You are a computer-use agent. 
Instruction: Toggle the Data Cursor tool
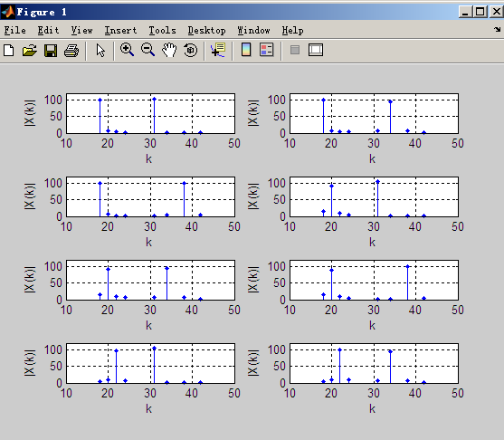218,50
